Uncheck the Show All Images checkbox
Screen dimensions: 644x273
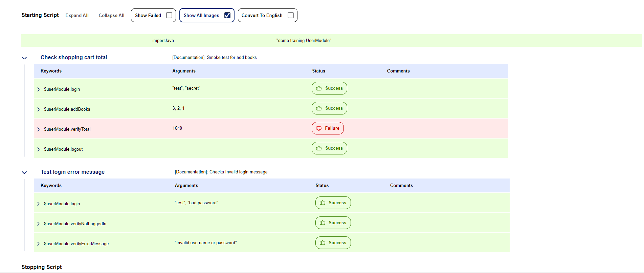227,15
